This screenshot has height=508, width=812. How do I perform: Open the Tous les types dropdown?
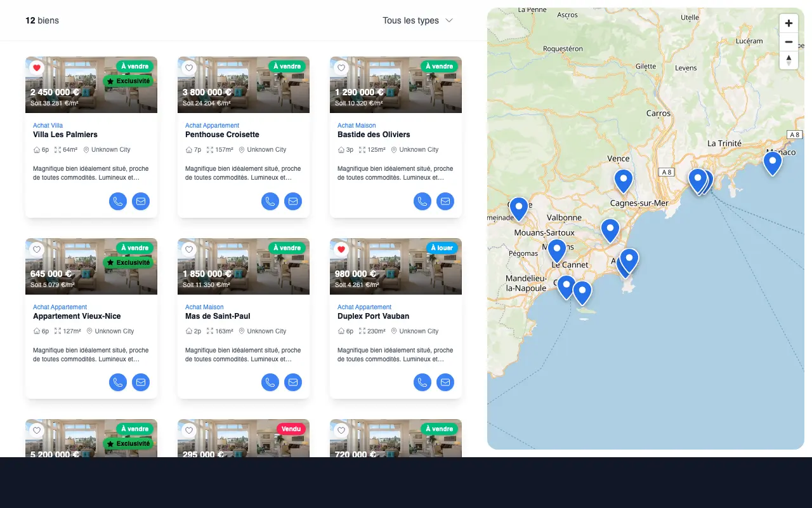click(x=417, y=20)
